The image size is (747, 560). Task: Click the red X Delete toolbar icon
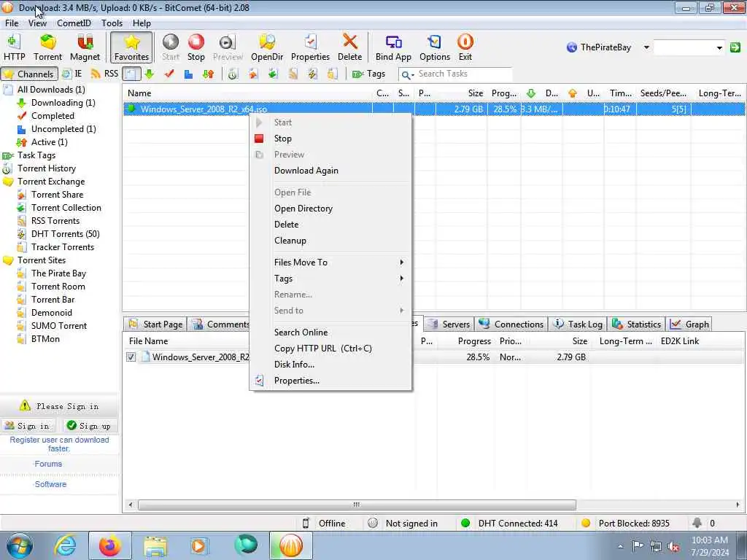tap(349, 47)
